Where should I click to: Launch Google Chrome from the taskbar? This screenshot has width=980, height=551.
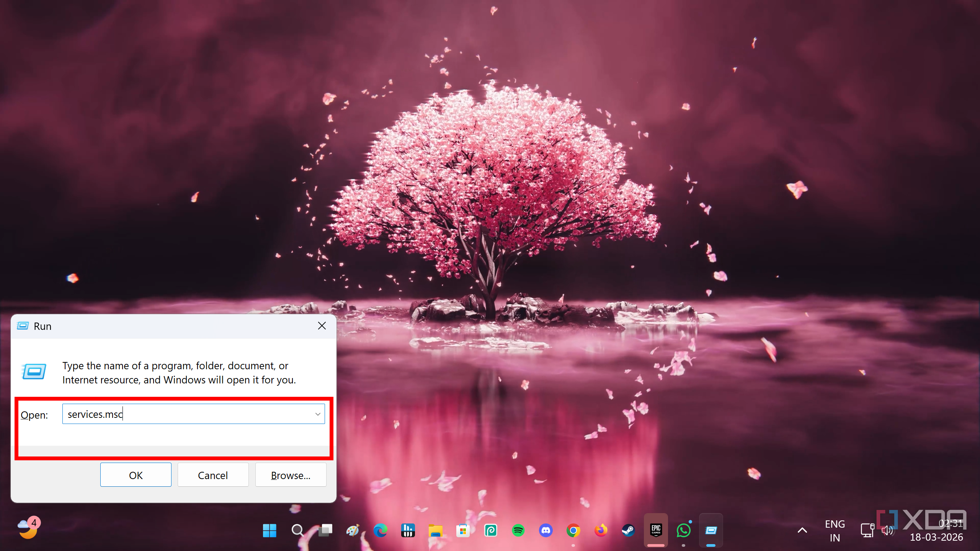[x=573, y=530]
